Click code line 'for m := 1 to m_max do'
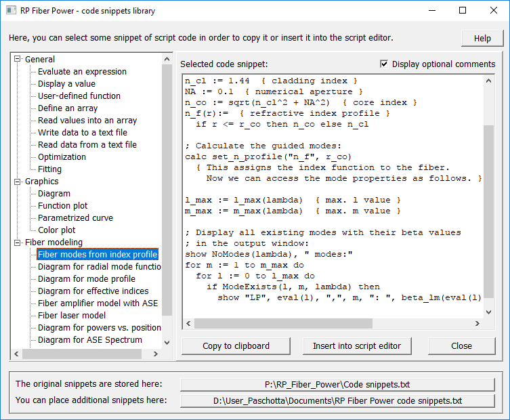The height and width of the screenshot is (420, 510). [245, 265]
